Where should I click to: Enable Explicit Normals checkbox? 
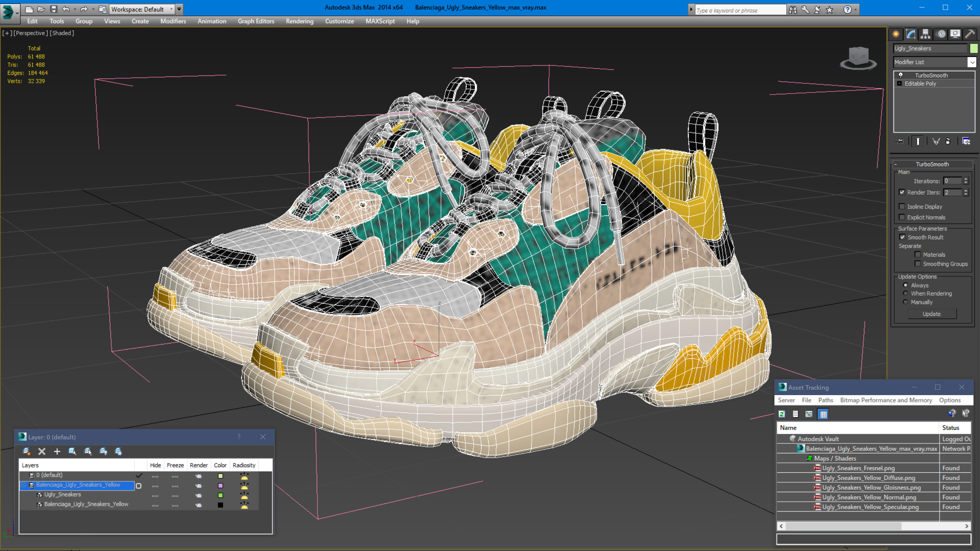902,217
